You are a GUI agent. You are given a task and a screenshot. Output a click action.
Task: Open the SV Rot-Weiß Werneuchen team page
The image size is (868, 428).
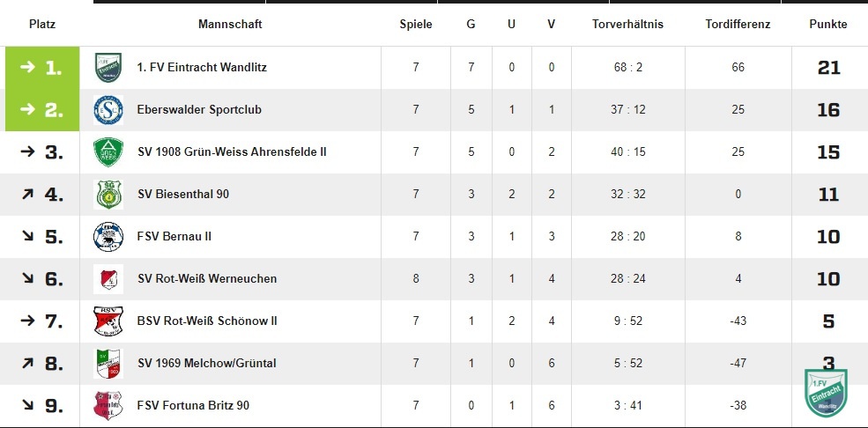(x=207, y=278)
